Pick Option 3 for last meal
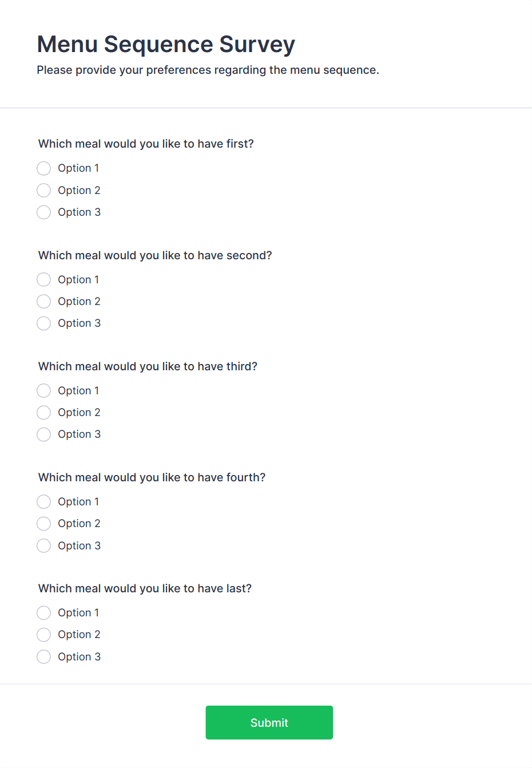 click(44, 656)
